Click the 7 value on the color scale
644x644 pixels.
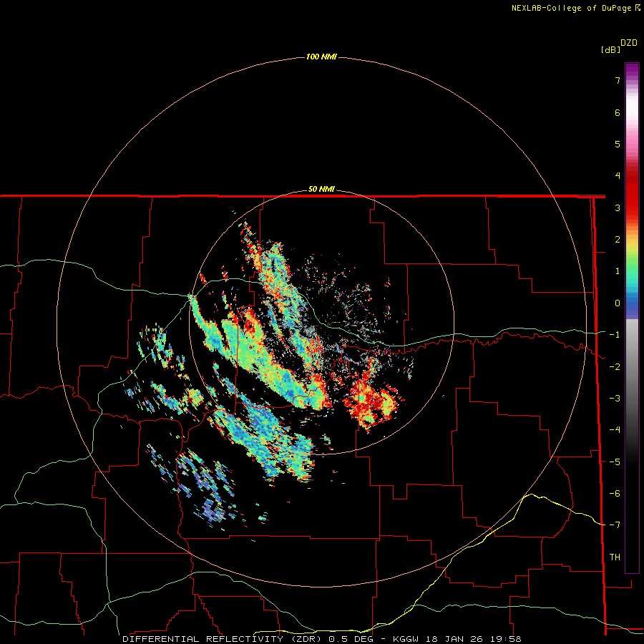pos(618,80)
